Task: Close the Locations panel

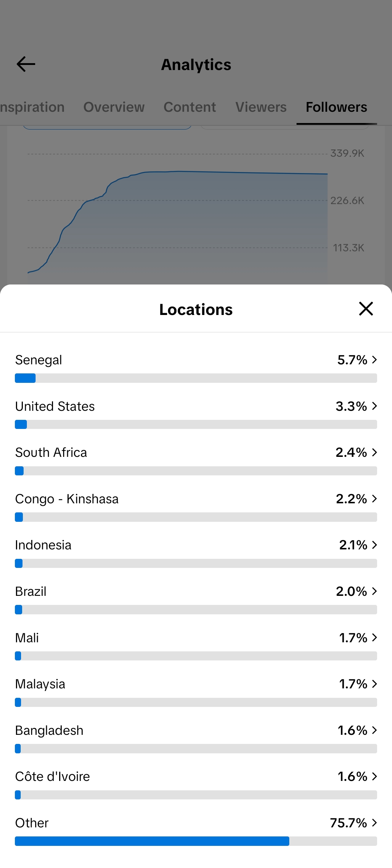Action: point(366,309)
